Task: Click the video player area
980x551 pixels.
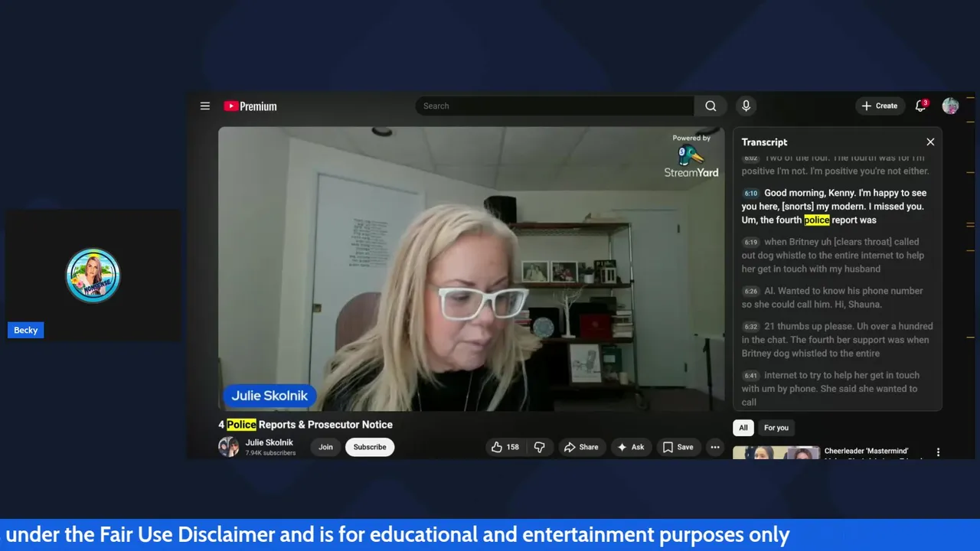Action: point(471,269)
